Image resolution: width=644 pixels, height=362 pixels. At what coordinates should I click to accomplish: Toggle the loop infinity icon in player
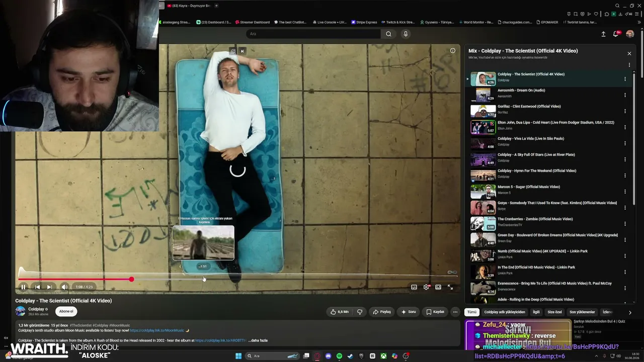tap(452, 273)
